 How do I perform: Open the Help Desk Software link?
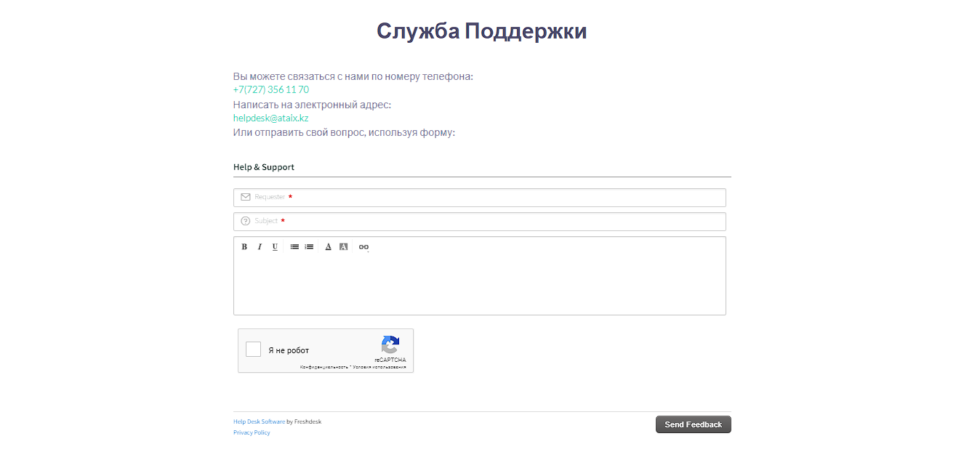pyautogui.click(x=259, y=421)
